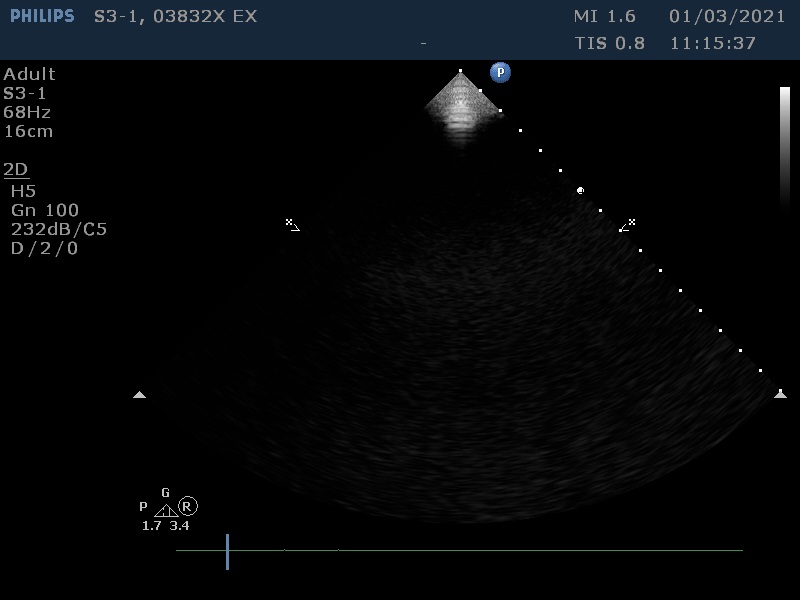The height and width of the screenshot is (600, 800).
Task: Click the grayscale bar
Action: pos(785,148)
